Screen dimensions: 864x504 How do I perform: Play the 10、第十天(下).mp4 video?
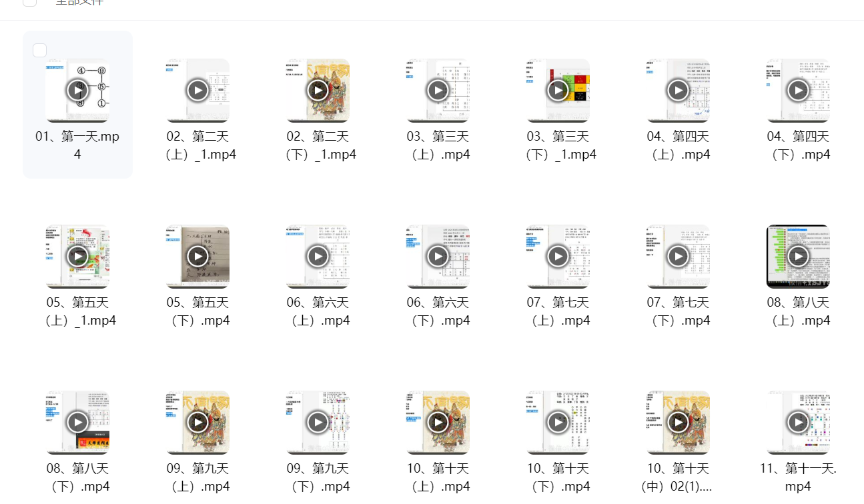[x=558, y=422]
